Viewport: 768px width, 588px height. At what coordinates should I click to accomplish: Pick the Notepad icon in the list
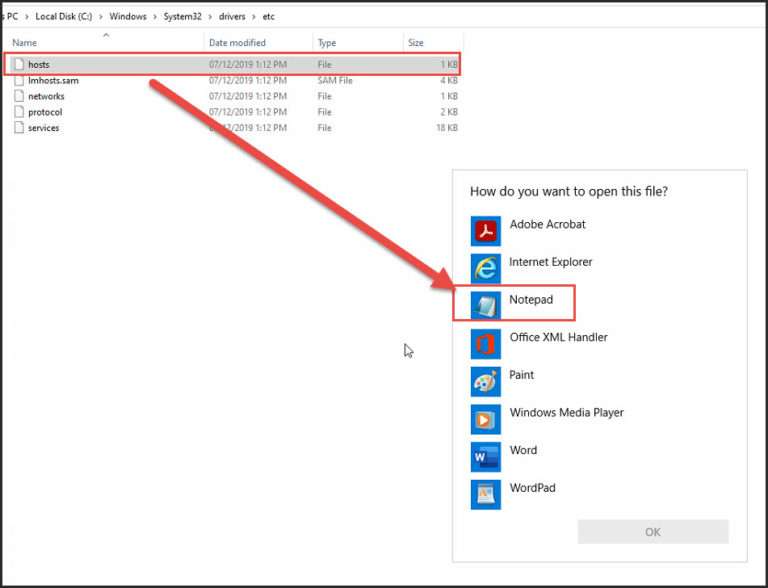pyautogui.click(x=485, y=305)
